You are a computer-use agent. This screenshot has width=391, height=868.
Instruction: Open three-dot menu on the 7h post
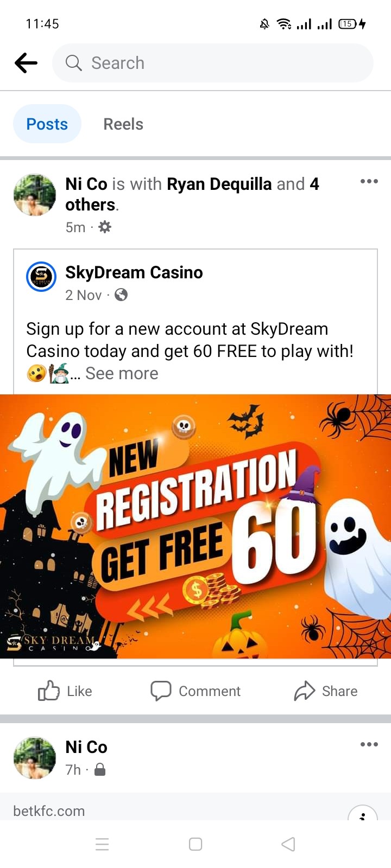369,744
